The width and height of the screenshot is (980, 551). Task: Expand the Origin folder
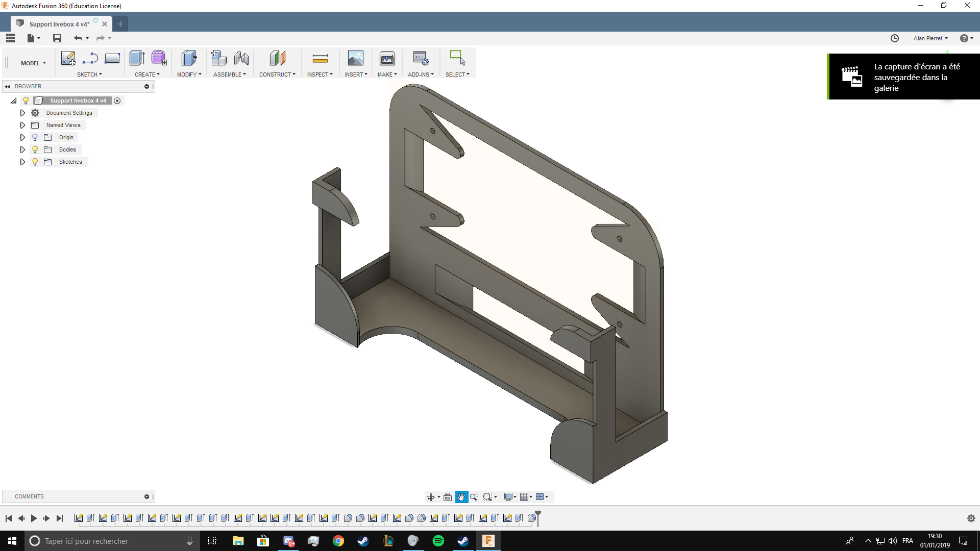coord(22,137)
